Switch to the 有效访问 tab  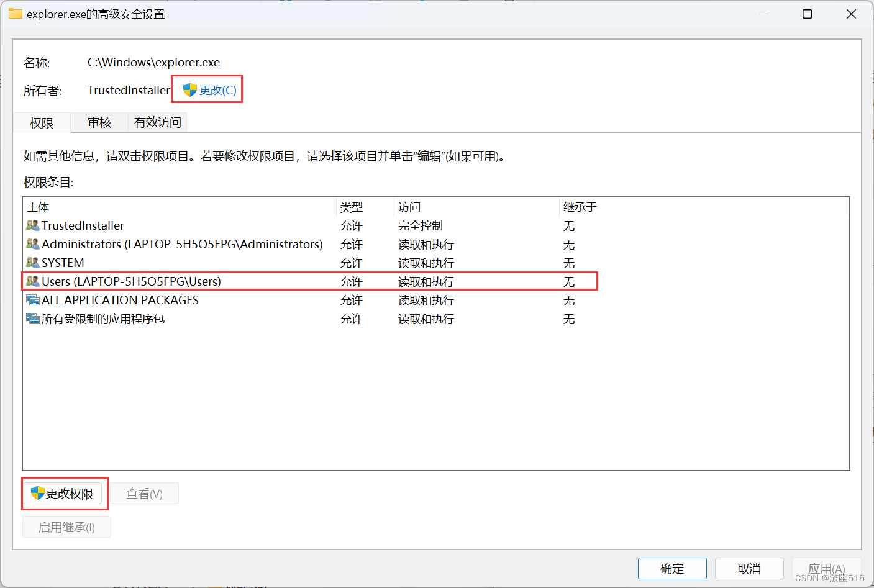(158, 122)
